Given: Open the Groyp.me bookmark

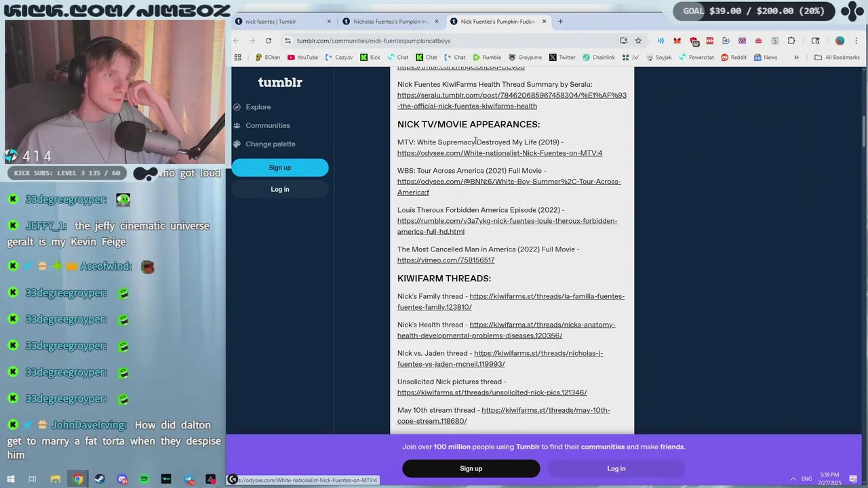Looking at the screenshot, I should (525, 58).
